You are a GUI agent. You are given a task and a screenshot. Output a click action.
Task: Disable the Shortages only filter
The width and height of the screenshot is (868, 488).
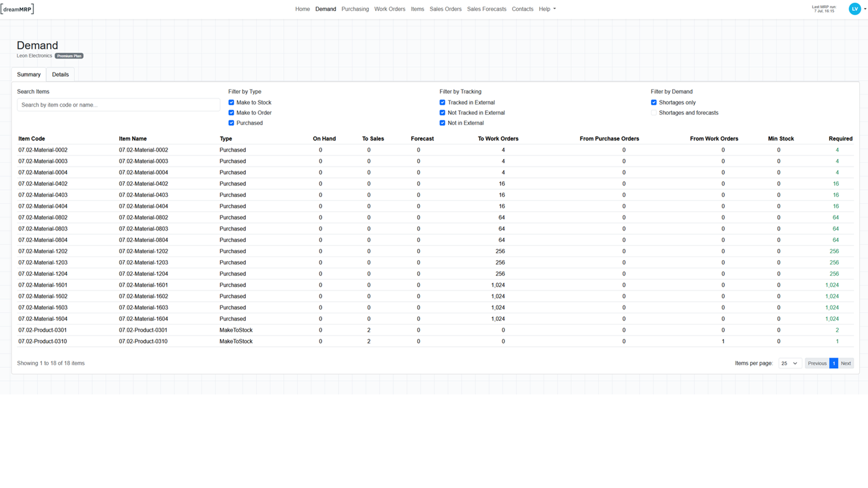click(x=654, y=102)
